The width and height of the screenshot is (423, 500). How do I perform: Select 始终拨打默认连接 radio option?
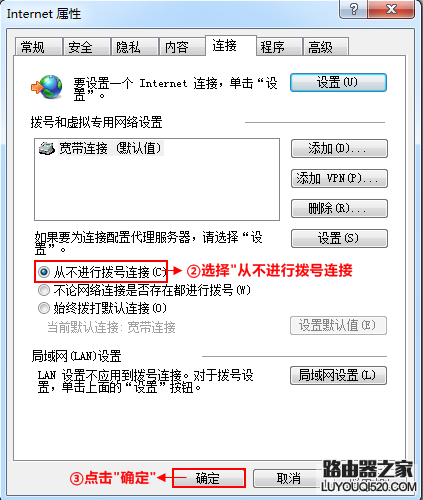coord(44,308)
